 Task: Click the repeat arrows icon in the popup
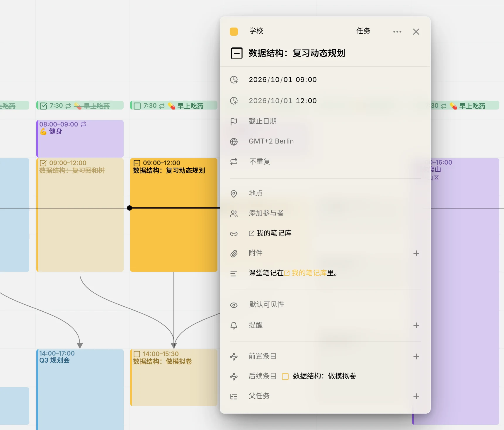(x=234, y=162)
